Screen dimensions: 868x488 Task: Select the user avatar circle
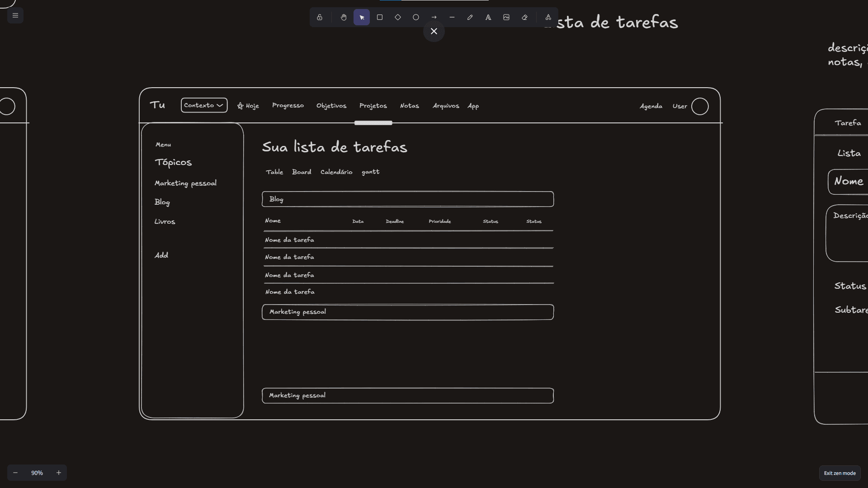point(700,107)
